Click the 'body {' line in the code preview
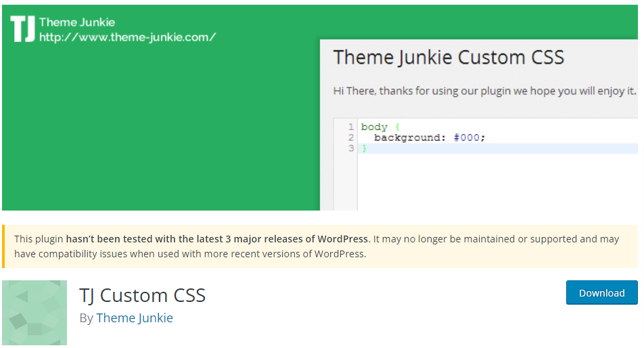The image size is (644, 348). tap(380, 127)
